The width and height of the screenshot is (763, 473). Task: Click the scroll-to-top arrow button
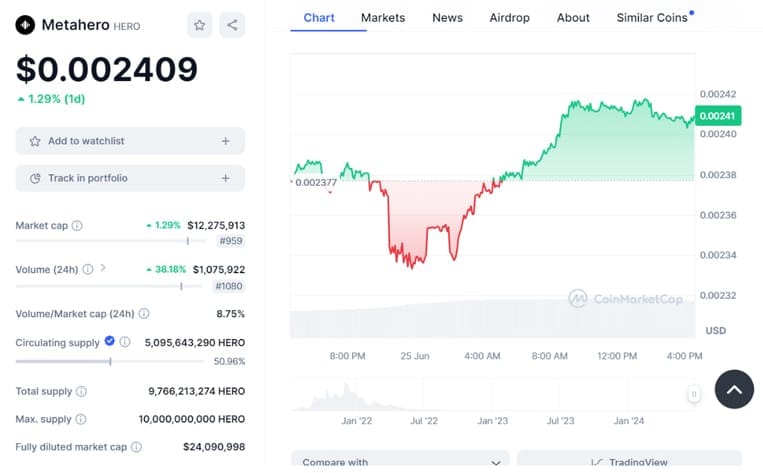coord(734,389)
